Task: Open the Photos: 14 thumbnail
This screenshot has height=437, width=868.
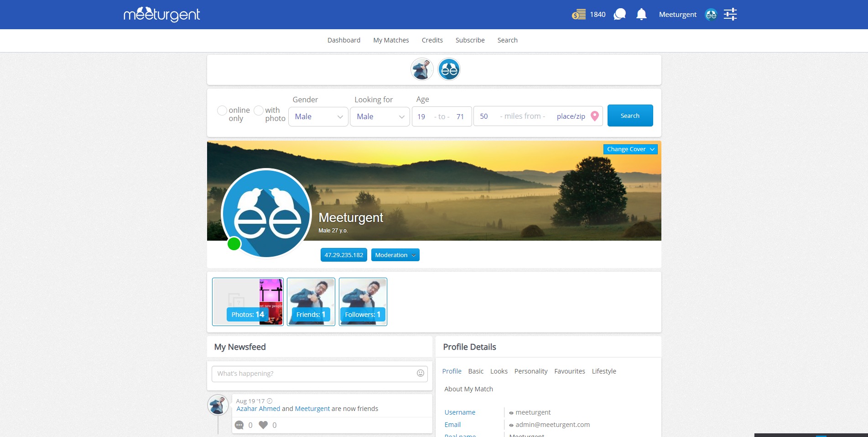Action: [248, 302]
